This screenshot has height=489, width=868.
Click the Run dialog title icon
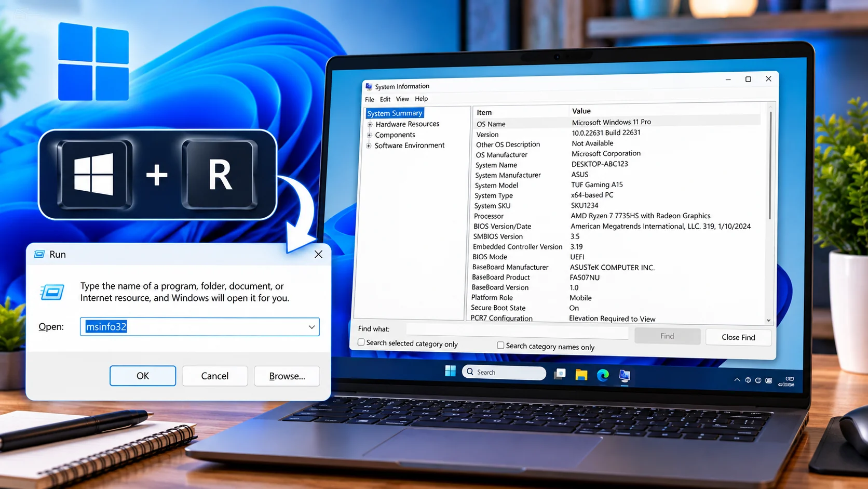click(39, 254)
